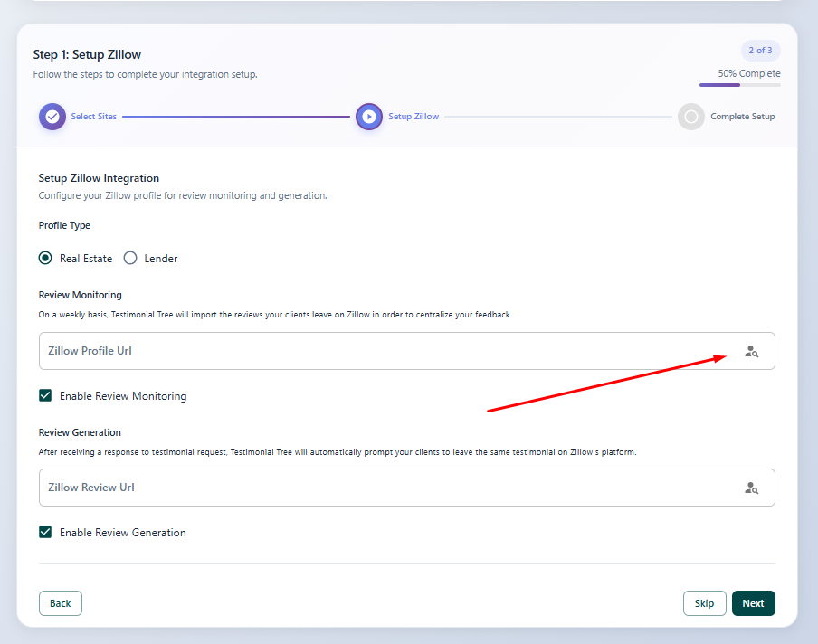Proceed with the Next button
Image resolution: width=818 pixels, height=644 pixels.
click(x=754, y=603)
